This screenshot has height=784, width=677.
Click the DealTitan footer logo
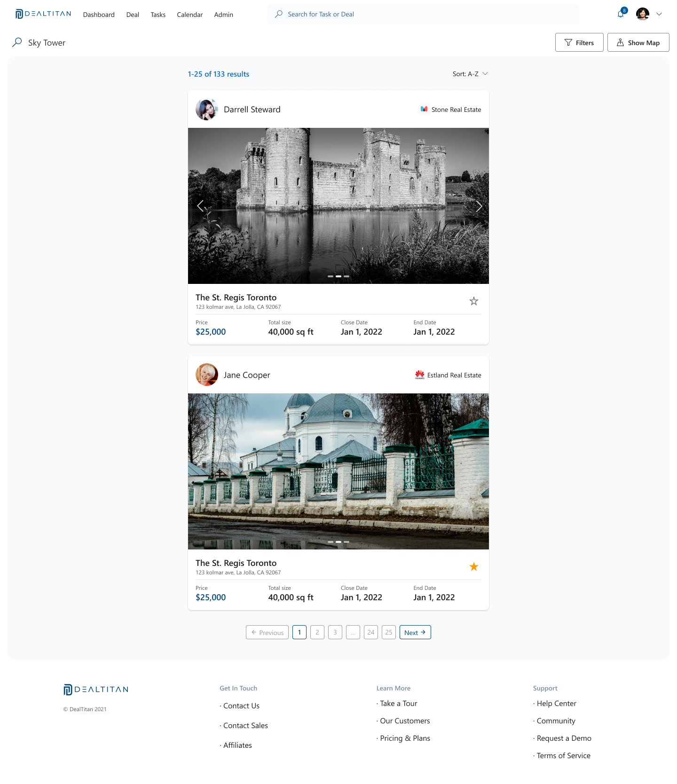point(96,690)
